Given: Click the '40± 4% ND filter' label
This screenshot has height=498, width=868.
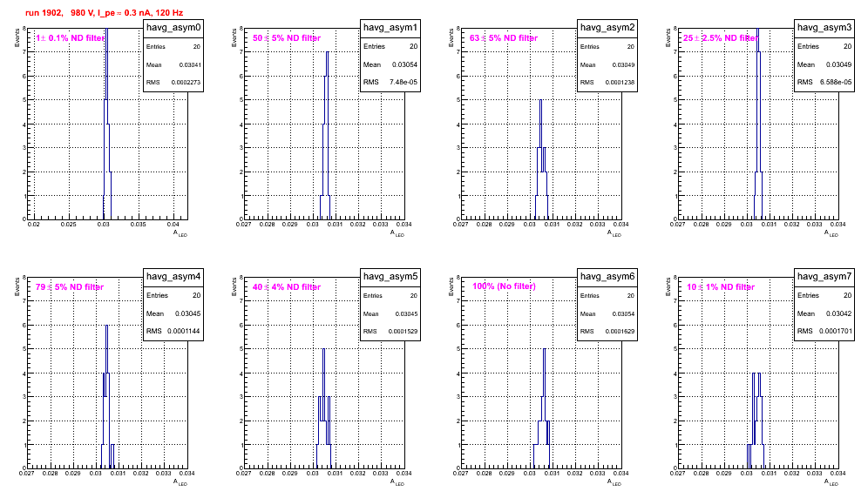Looking at the screenshot, I should pos(287,287).
